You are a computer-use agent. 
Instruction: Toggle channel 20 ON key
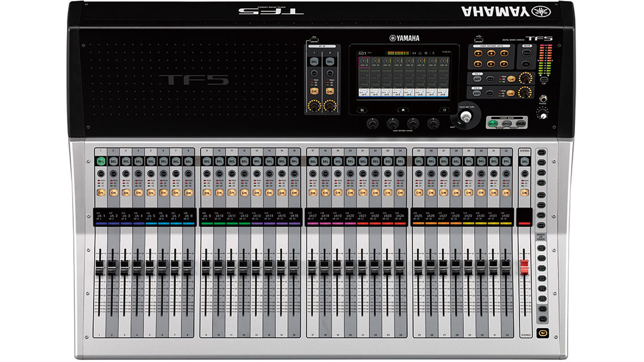pos(350,193)
